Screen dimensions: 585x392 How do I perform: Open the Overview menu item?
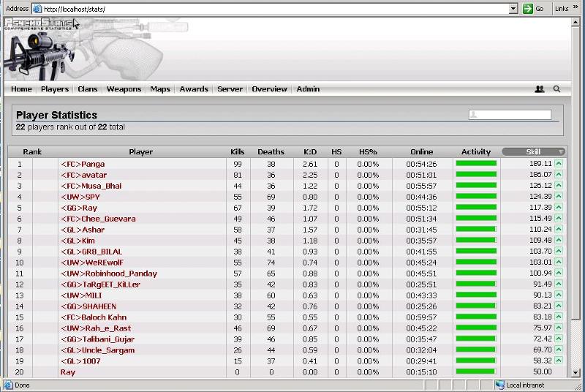tap(269, 88)
